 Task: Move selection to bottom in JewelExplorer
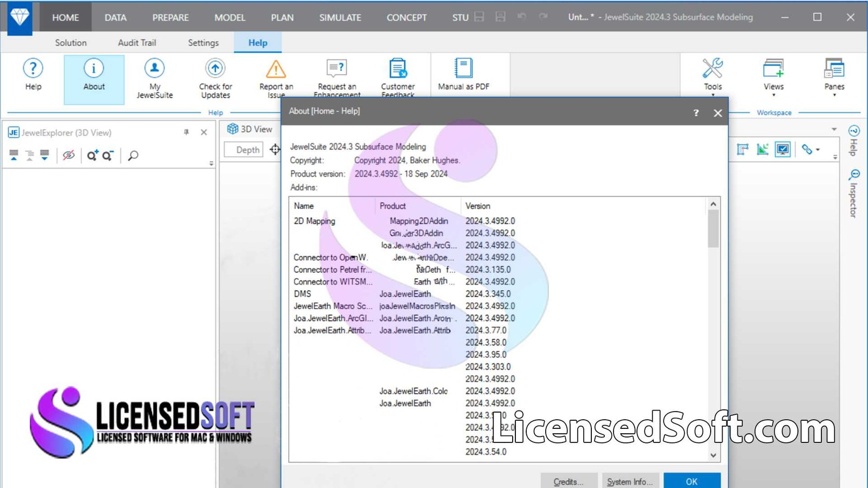tap(44, 156)
